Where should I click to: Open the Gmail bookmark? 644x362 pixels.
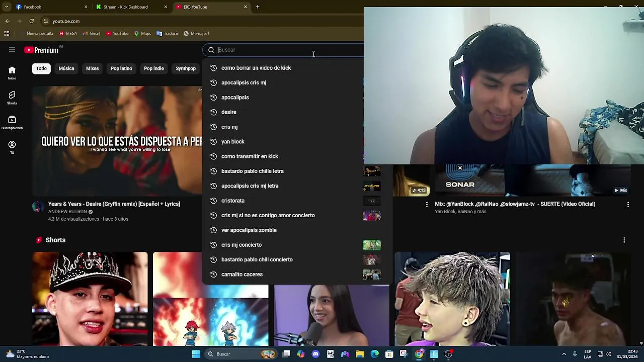(x=91, y=34)
